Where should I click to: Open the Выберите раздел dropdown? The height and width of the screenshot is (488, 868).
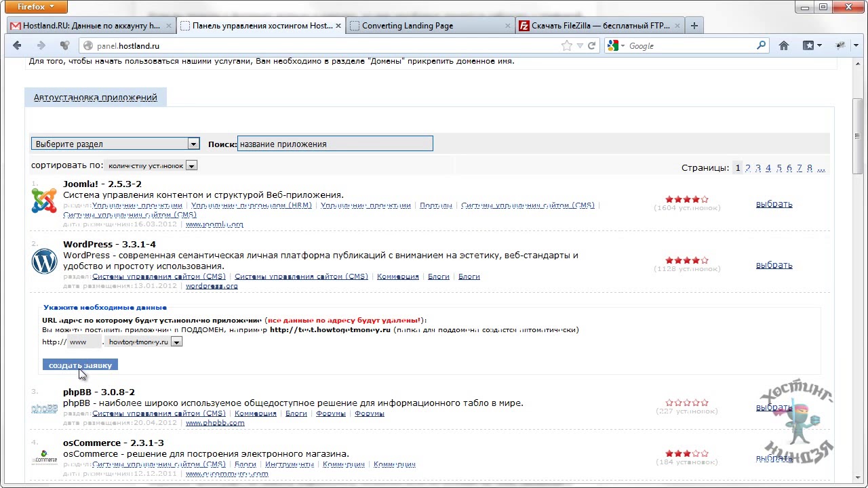click(x=115, y=144)
